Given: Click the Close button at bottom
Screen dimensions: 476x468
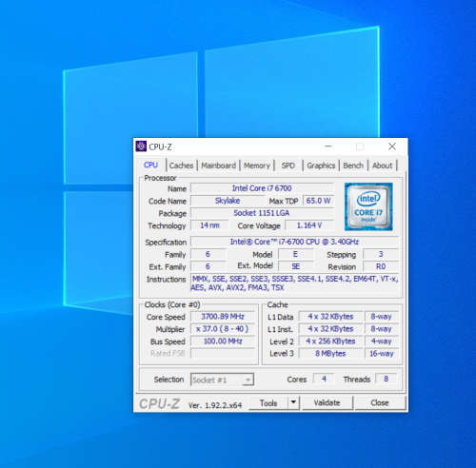Looking at the screenshot, I should point(380,403).
